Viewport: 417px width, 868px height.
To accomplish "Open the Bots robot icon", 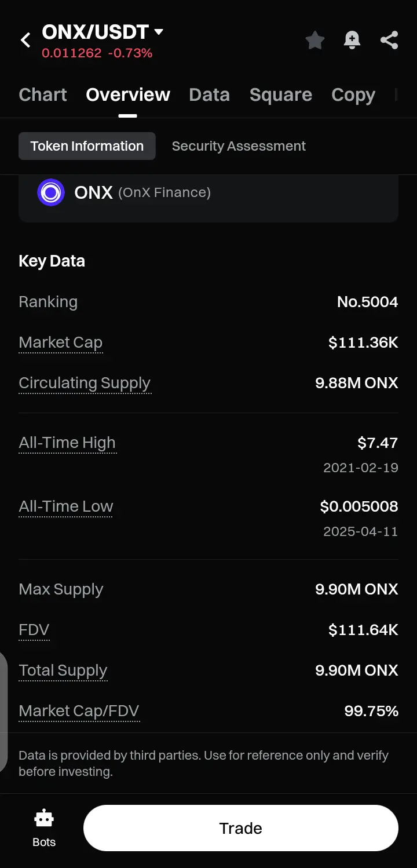I will (44, 827).
